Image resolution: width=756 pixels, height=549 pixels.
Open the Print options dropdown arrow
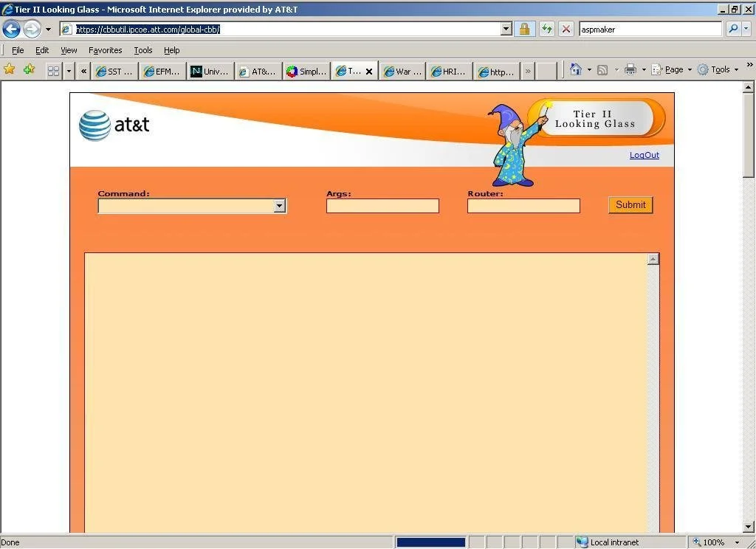644,70
